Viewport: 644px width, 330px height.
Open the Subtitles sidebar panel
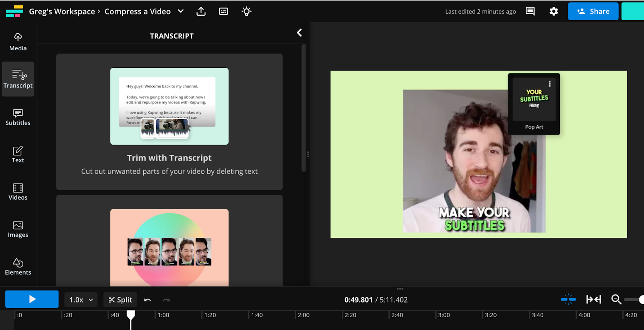(x=18, y=117)
